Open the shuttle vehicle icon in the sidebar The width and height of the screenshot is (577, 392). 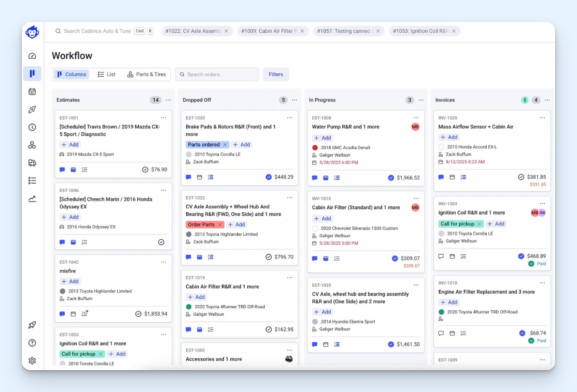click(32, 163)
